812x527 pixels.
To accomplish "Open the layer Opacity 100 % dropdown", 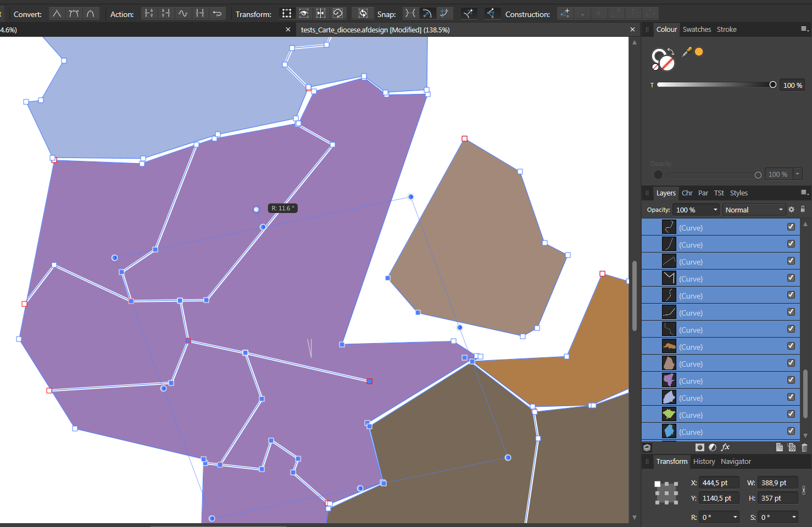I will (715, 210).
